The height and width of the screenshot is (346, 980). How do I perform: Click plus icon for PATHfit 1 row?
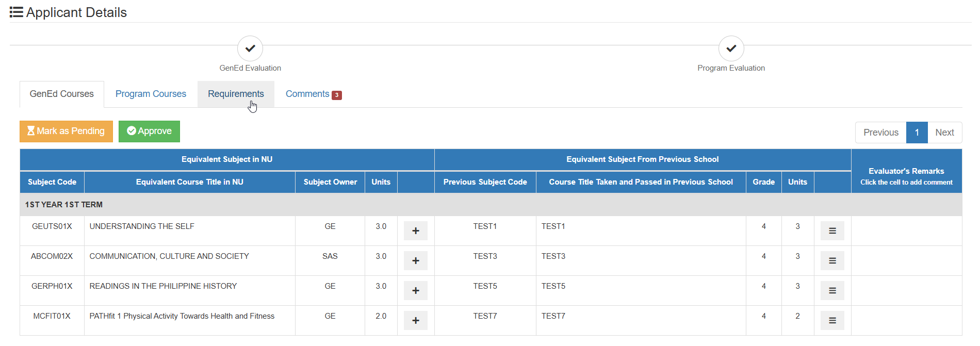(416, 320)
